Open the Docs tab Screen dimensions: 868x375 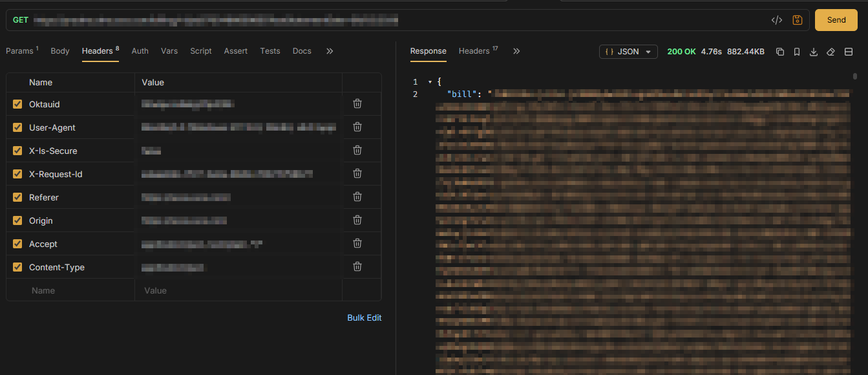(x=302, y=51)
